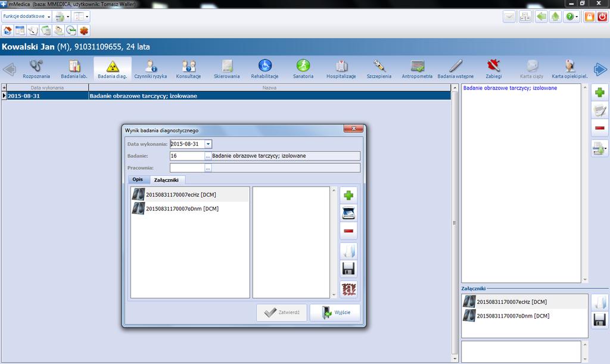Screen dimensions: 610x364
Task: Open the Konsultacje section
Action: tap(188, 69)
